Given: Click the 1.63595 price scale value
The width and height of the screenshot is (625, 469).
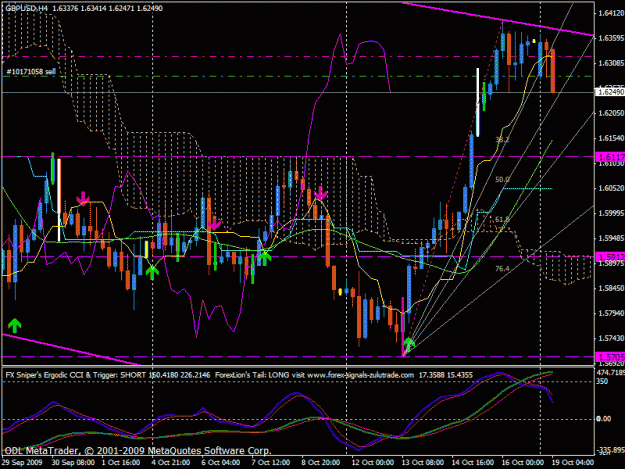Looking at the screenshot, I should pos(611,38).
